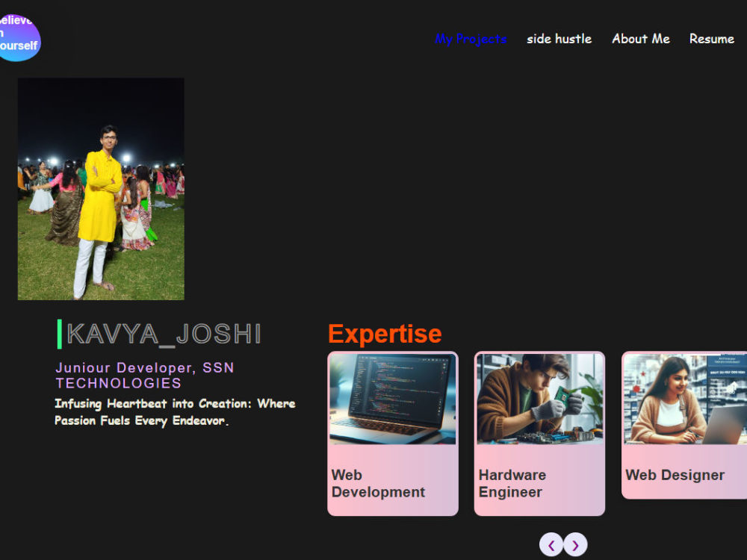Click the next arrow of the expertise carousel
Screen dimensions: 747x560
tap(575, 545)
